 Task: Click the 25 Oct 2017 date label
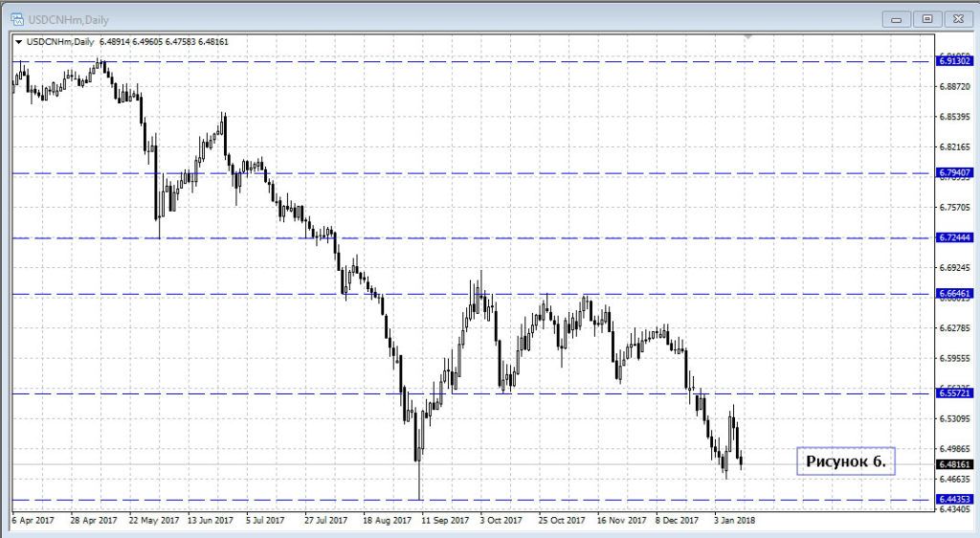[560, 521]
